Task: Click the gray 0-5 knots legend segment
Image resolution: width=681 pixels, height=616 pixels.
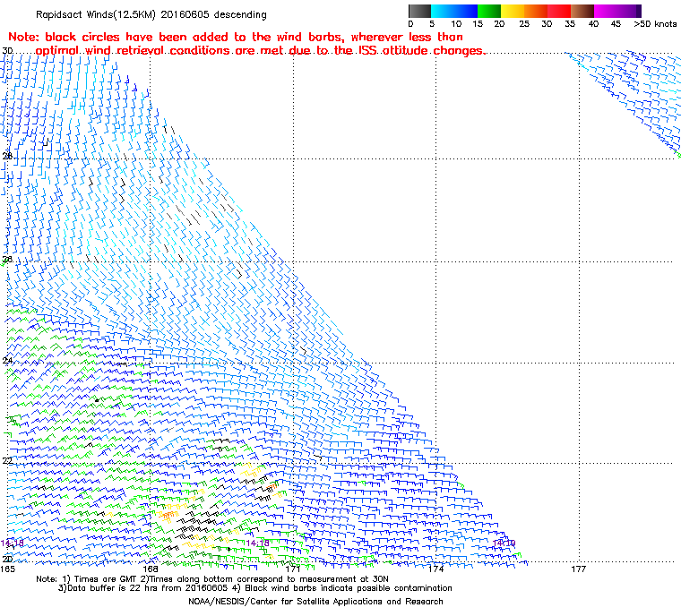Action: point(419,11)
